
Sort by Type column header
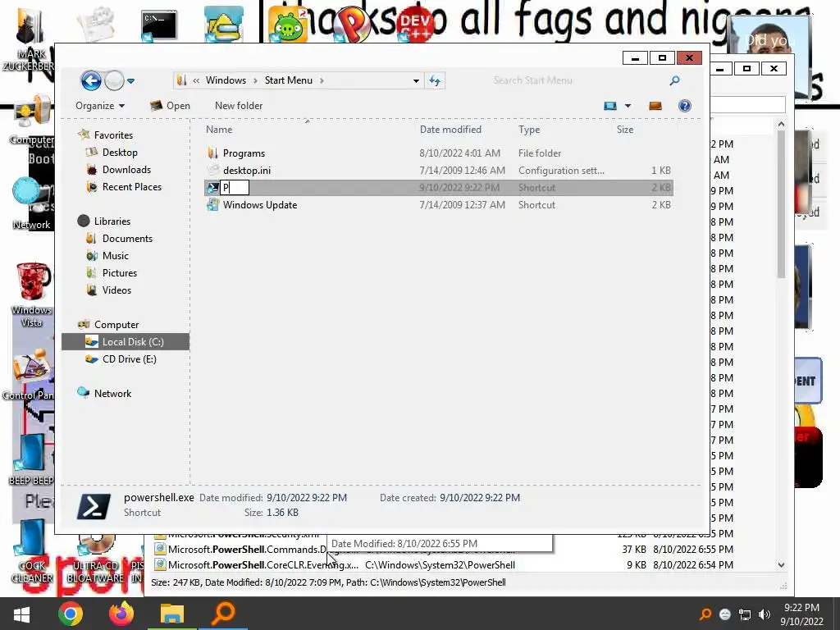pos(529,130)
